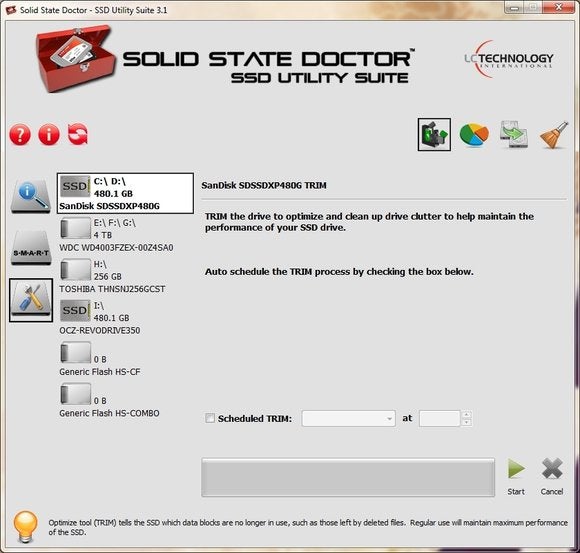Click the red toolbox product logo
The image size is (580, 553).
pyautogui.click(x=75, y=58)
